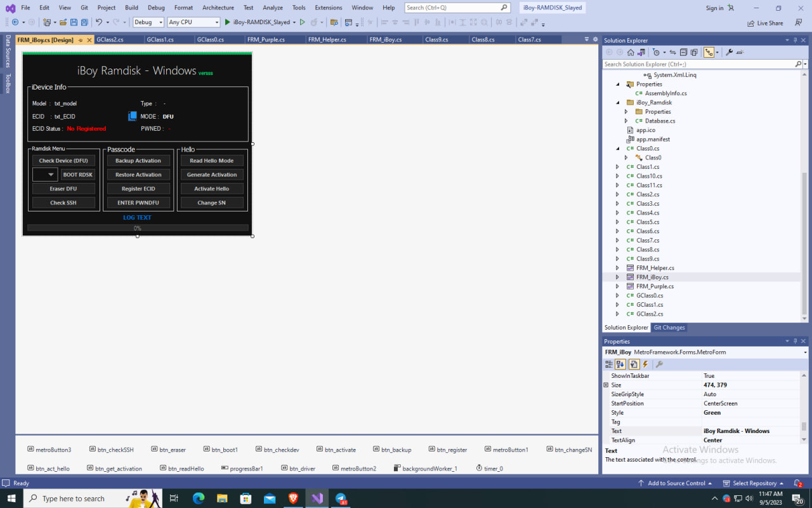Click the Backup Activation button
Viewport: 812px width, 508px height.
(x=138, y=161)
